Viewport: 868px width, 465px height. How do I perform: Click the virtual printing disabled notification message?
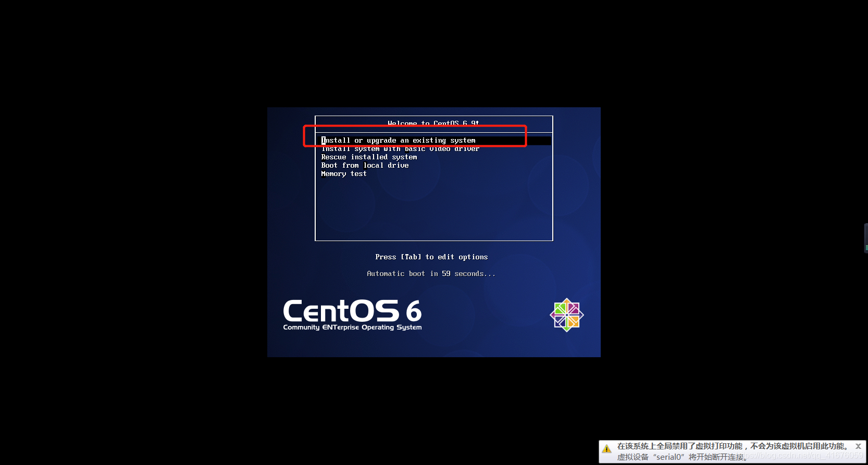click(733, 446)
